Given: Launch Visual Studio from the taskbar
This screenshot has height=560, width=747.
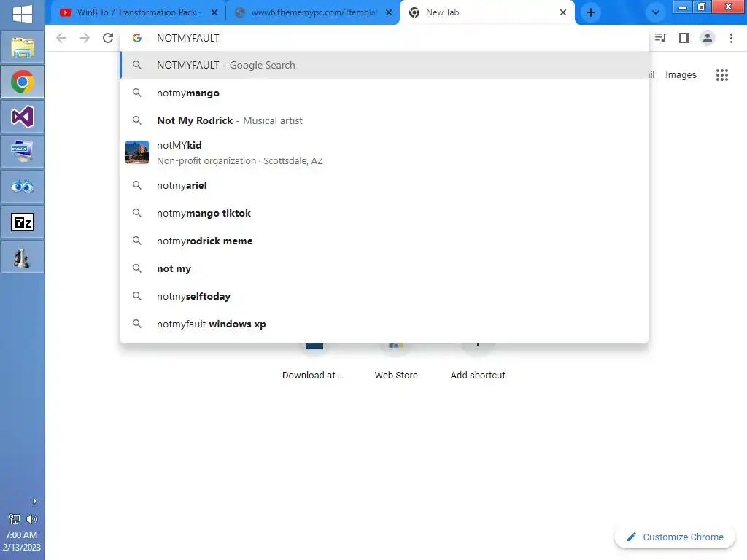Looking at the screenshot, I should click(x=23, y=117).
